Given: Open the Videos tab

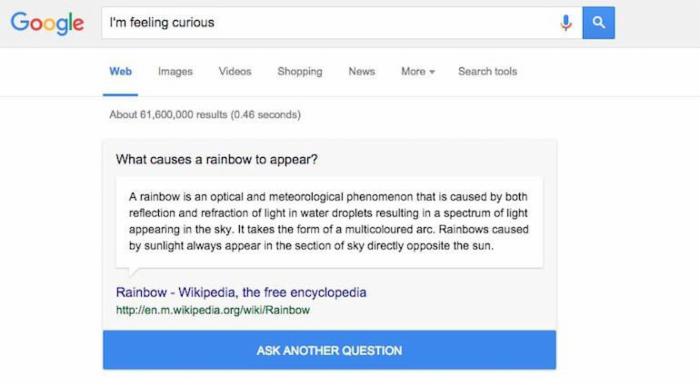Looking at the screenshot, I should point(235,71).
